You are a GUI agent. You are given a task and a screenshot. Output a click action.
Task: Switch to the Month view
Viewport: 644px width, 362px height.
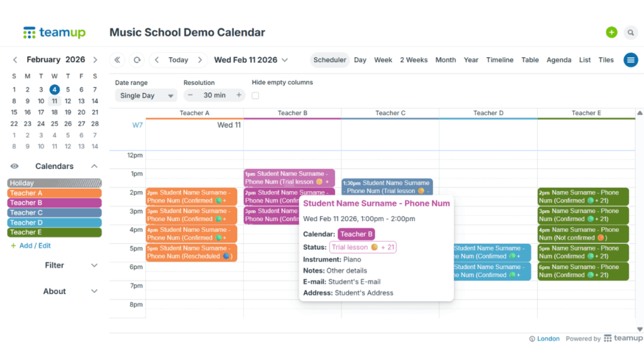445,60
